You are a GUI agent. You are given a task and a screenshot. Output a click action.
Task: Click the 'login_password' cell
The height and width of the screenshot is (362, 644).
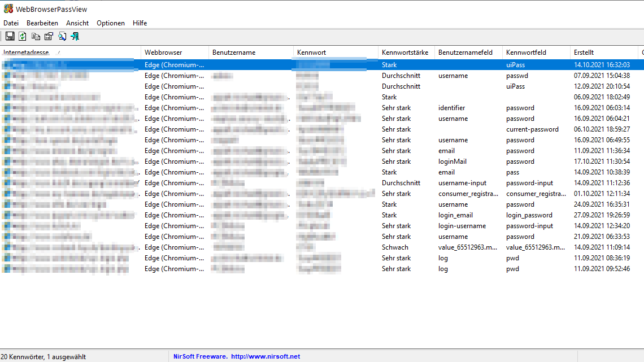tap(529, 215)
